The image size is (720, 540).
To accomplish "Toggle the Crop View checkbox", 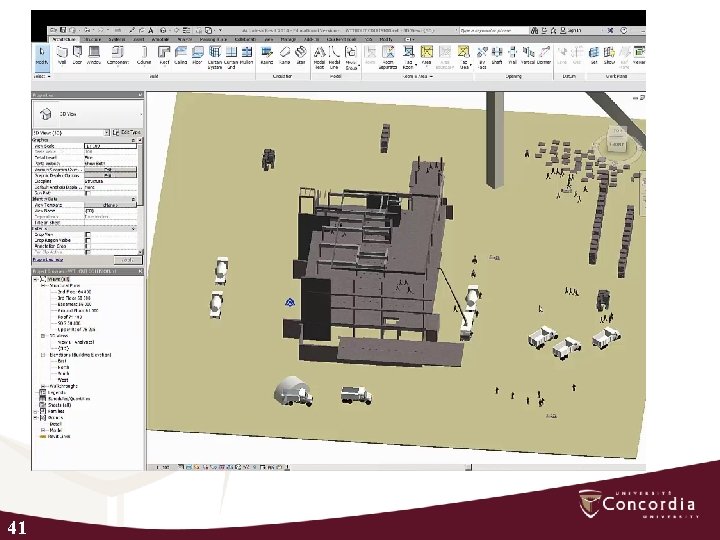I will tap(88, 235).
